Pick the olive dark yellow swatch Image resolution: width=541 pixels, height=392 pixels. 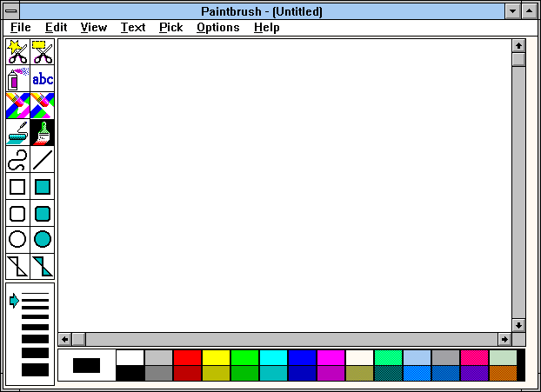point(216,374)
